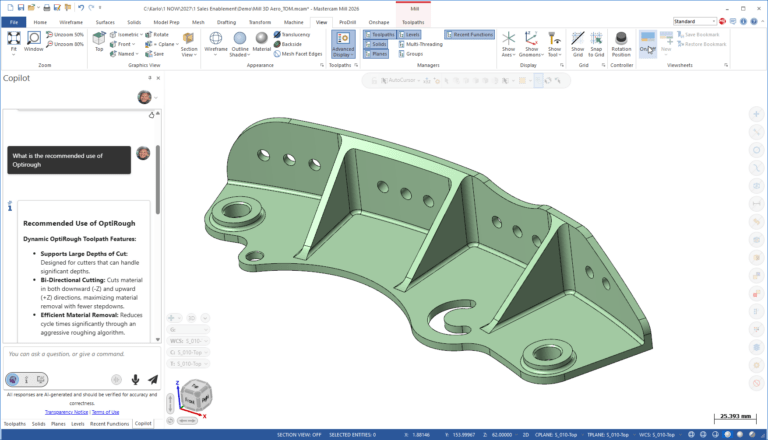Click the Copilot question input field
Viewport: 768px width, 440px height.
pyautogui.click(x=80, y=354)
